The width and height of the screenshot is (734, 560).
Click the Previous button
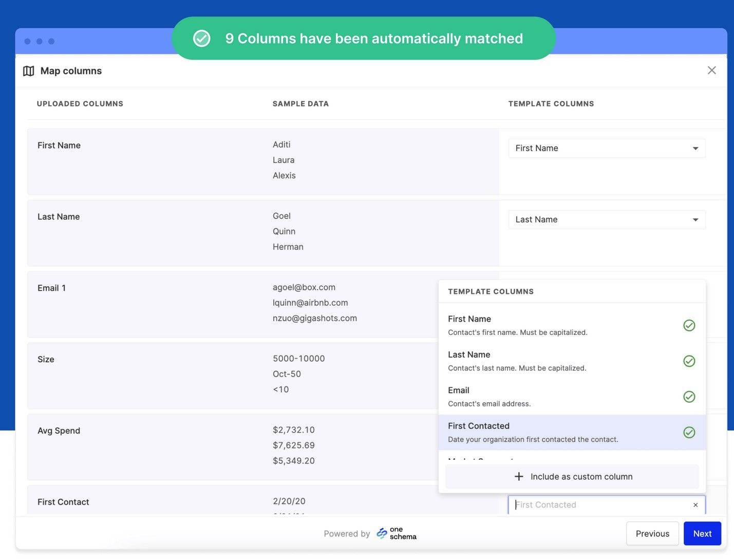click(x=652, y=533)
